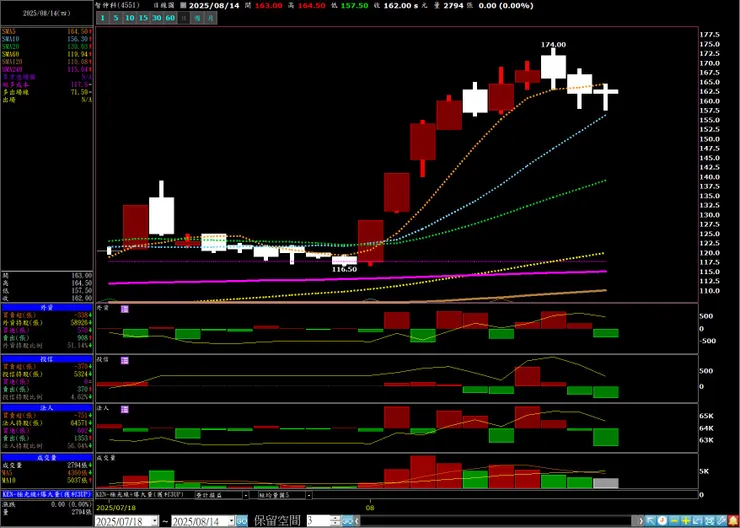Open the second dropdown ending in 5 below the volume chart
The width and height of the screenshot is (740, 528).
309,495
